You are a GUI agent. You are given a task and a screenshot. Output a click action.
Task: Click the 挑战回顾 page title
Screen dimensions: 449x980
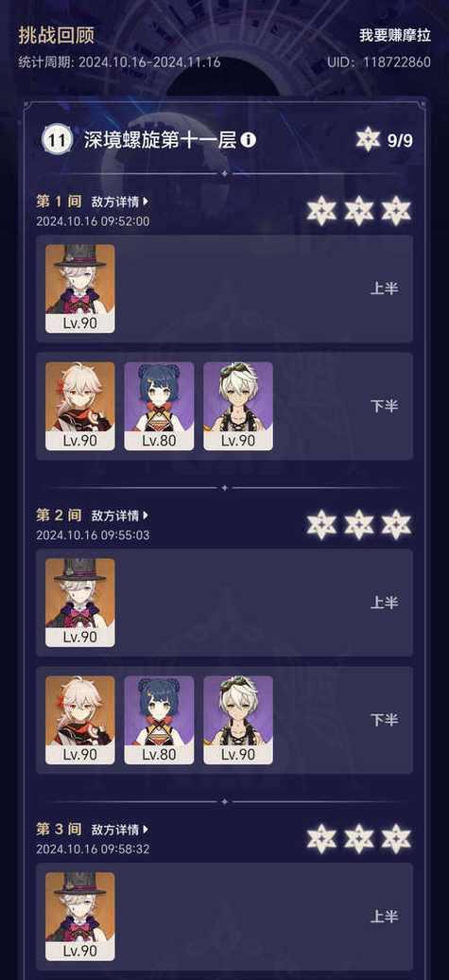click(56, 36)
